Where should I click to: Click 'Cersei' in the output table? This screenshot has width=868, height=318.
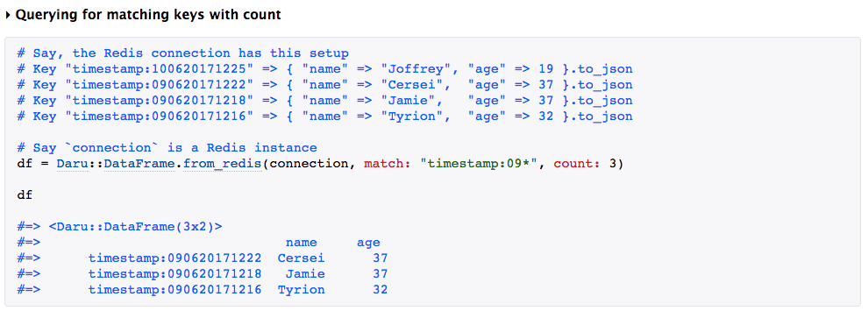coord(301,258)
